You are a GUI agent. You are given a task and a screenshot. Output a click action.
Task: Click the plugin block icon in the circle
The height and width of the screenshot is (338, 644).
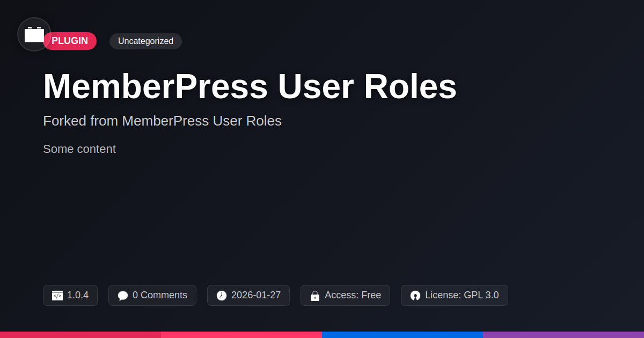coord(34,34)
